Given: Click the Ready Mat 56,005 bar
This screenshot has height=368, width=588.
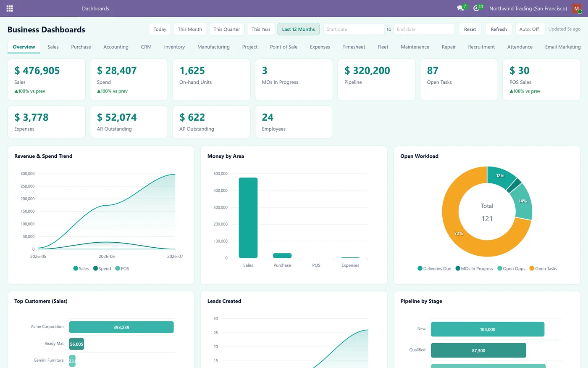Looking at the screenshot, I should coord(76,344).
